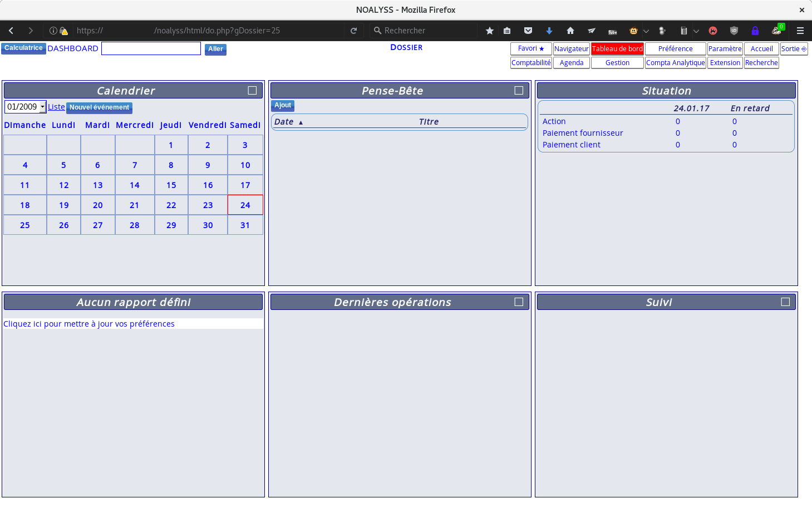Go to the browser home page icon

click(570, 31)
